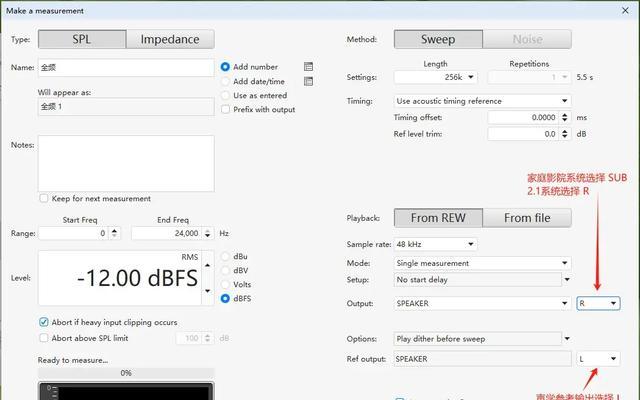Screen dimensions: 640x400
Task: Click the End Freq field
Action: click(x=167, y=233)
